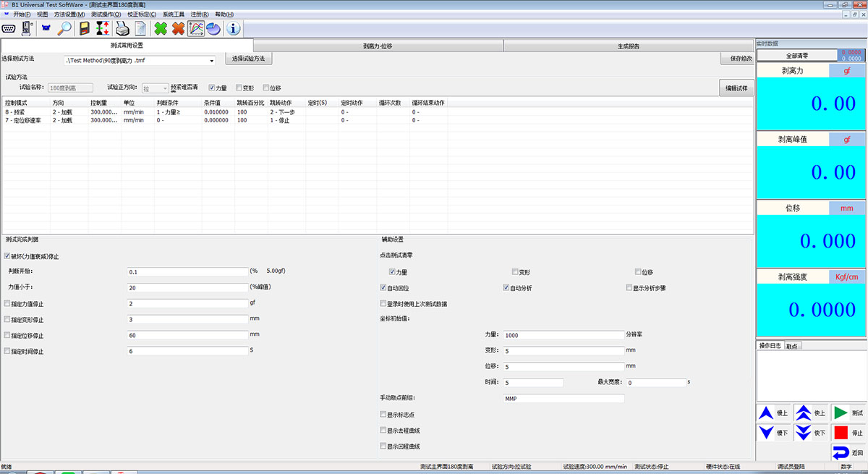Start the test with green 测试 play button
The image size is (868, 474).
point(848,413)
